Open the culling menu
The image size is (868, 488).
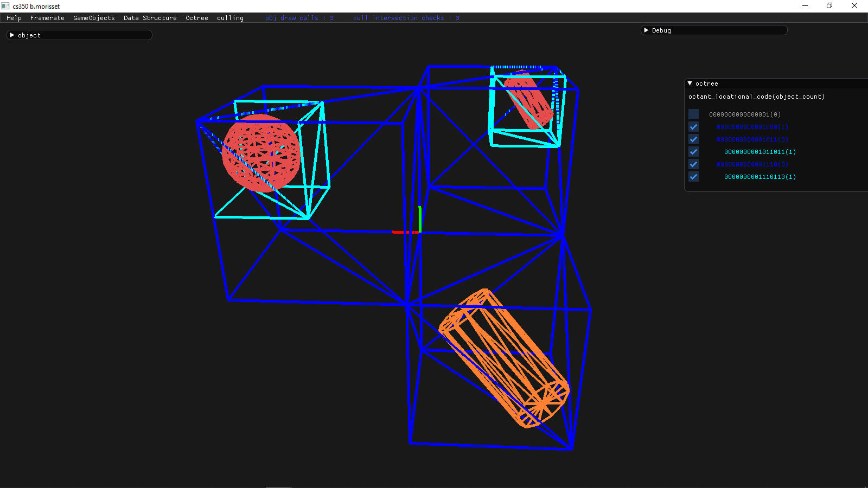[x=230, y=18]
